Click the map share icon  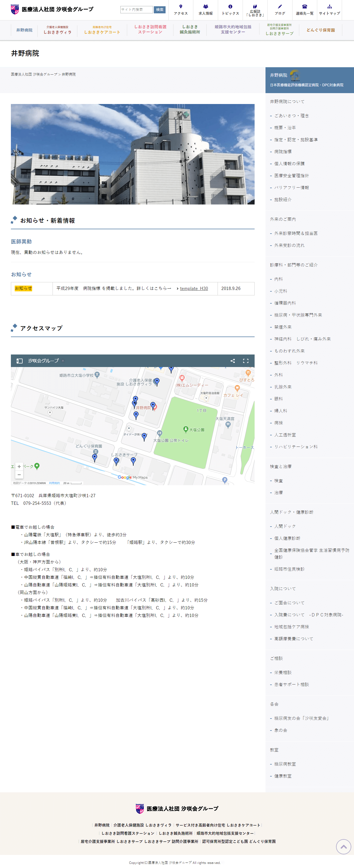233,361
